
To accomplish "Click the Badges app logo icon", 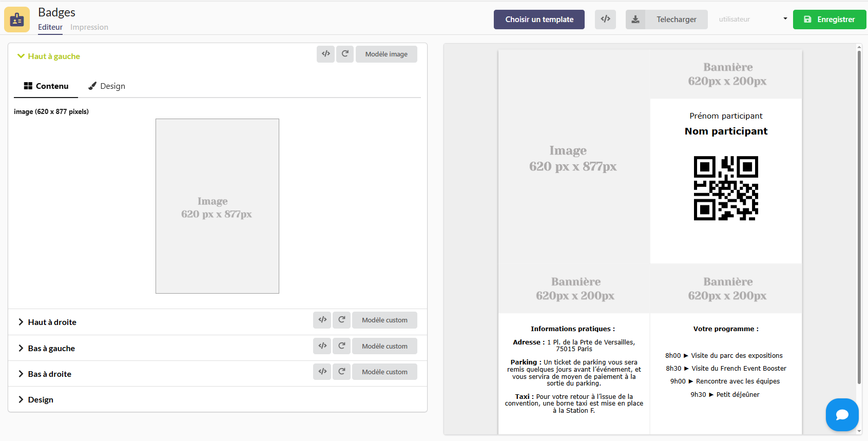I will coord(17,20).
